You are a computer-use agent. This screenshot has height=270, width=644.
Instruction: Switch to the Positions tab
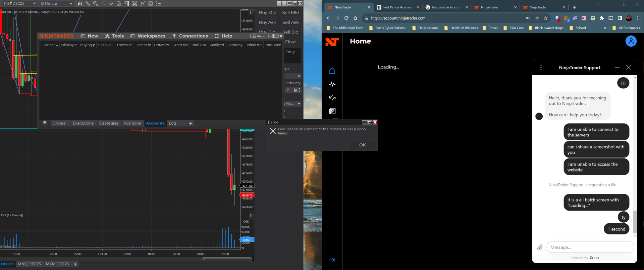click(x=132, y=123)
